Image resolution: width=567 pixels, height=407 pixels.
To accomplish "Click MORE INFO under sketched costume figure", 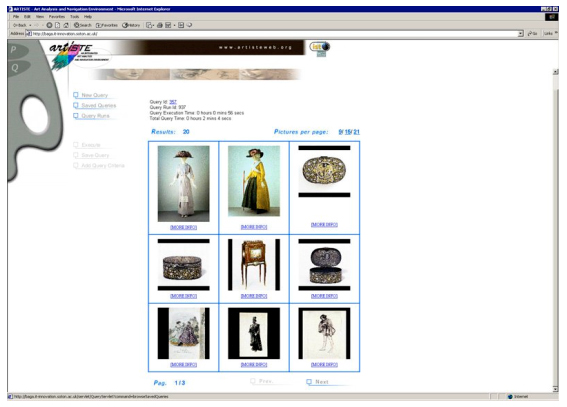I will [324, 365].
